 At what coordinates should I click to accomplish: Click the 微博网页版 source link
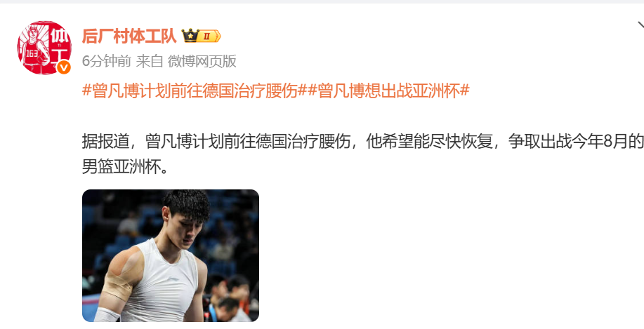point(202,61)
